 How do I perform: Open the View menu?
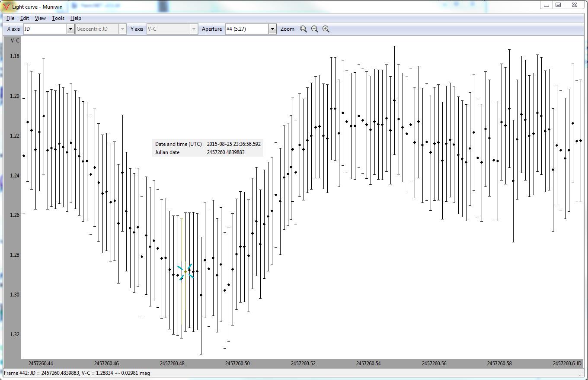(x=40, y=18)
